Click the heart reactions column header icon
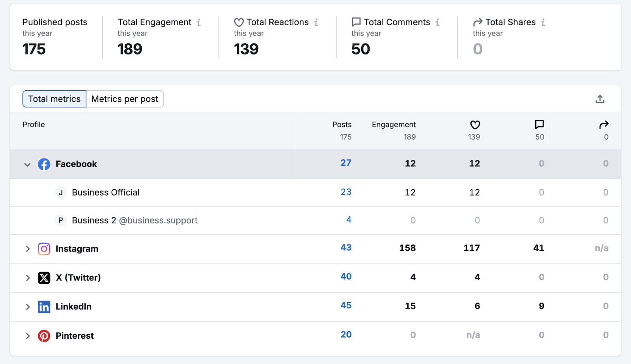 [x=475, y=125]
